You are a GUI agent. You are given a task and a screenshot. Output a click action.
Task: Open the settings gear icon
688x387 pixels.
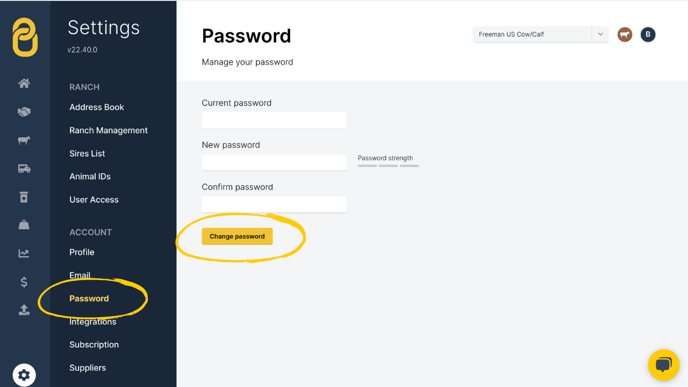(x=24, y=375)
